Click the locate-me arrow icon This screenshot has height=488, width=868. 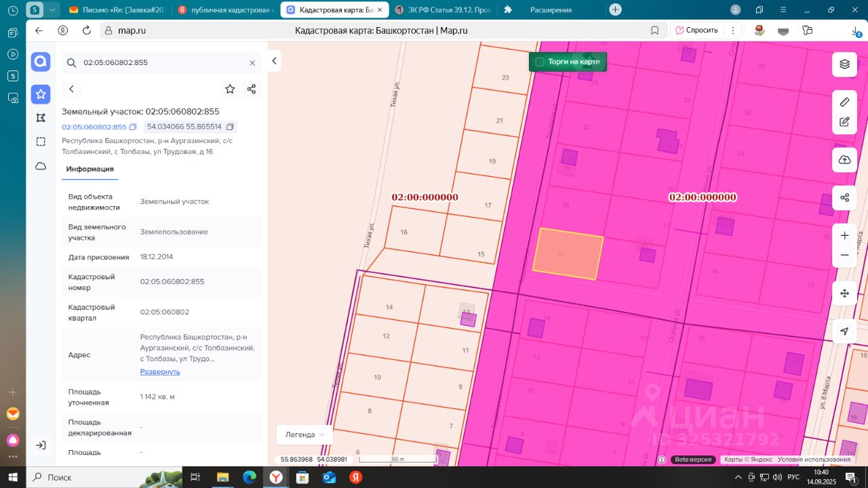coord(844,331)
